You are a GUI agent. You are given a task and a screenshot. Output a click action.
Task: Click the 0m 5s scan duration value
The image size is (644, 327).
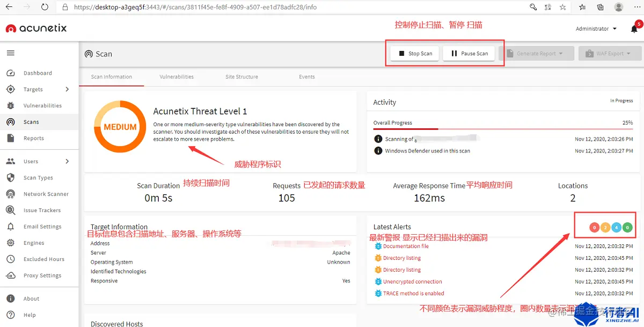158,198
